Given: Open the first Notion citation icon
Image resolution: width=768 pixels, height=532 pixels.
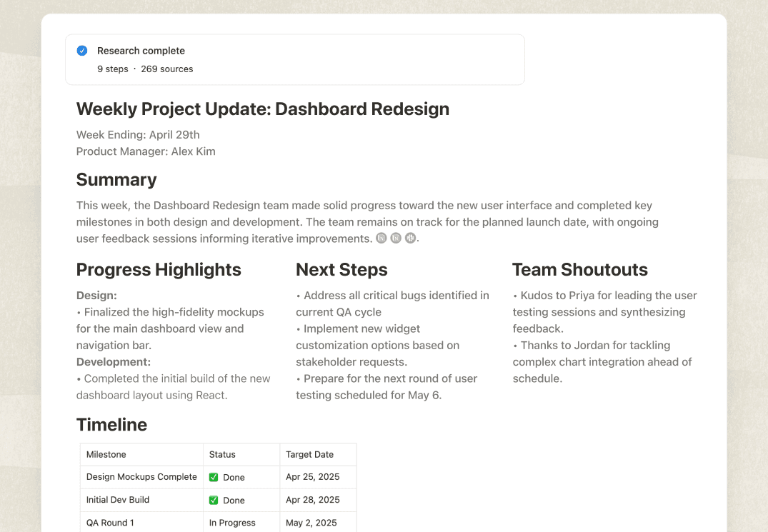Looking at the screenshot, I should pos(381,237).
